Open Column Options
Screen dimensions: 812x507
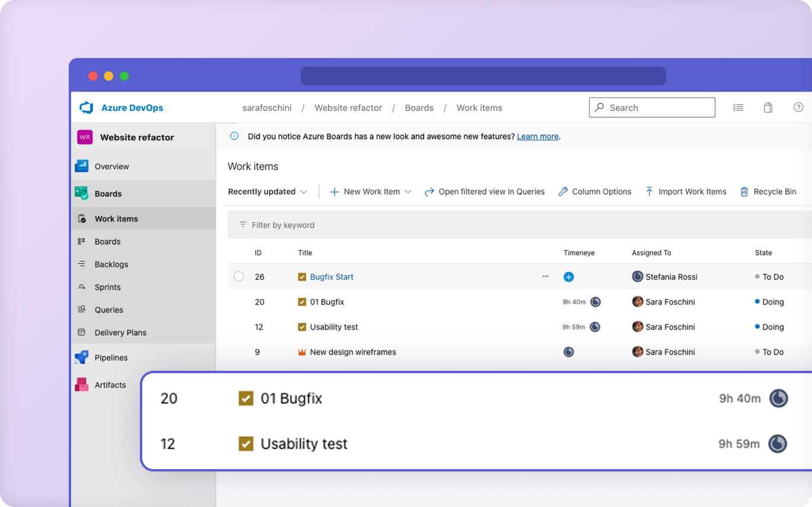pos(594,192)
